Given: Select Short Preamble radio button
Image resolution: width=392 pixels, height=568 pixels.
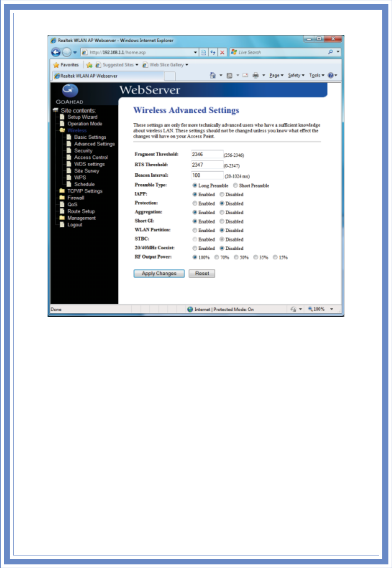Looking at the screenshot, I should tap(235, 185).
